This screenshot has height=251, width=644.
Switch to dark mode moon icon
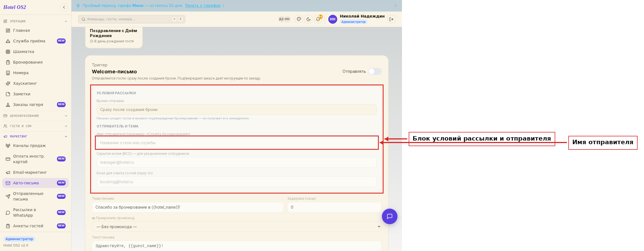308,19
